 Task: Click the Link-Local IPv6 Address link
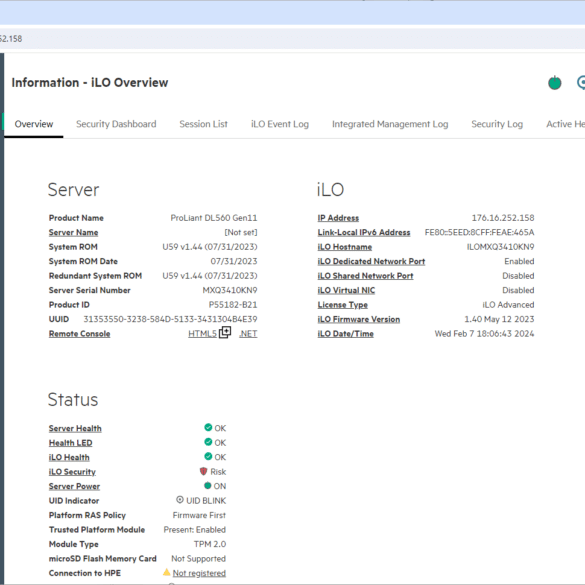click(364, 232)
